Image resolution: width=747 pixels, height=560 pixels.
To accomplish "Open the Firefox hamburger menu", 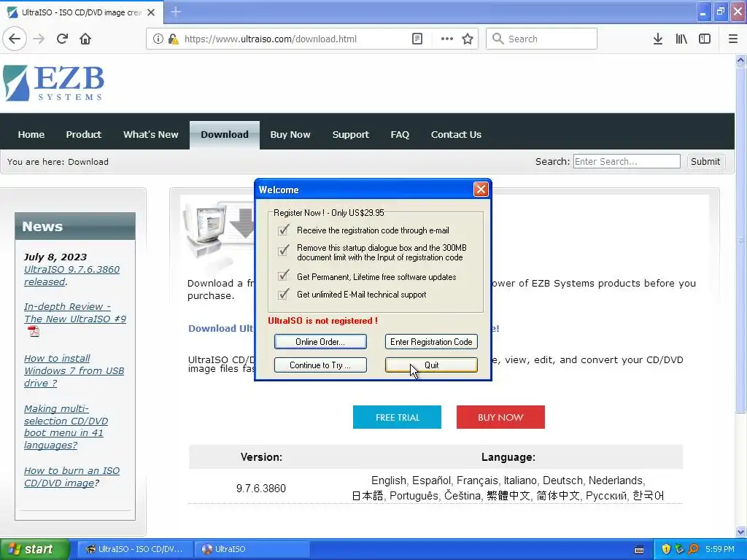I will [x=733, y=39].
